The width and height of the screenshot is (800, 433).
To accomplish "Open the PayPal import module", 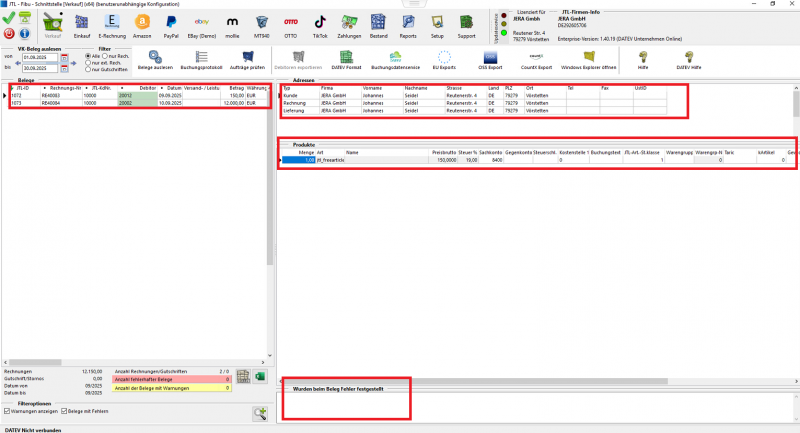I will click(x=172, y=26).
